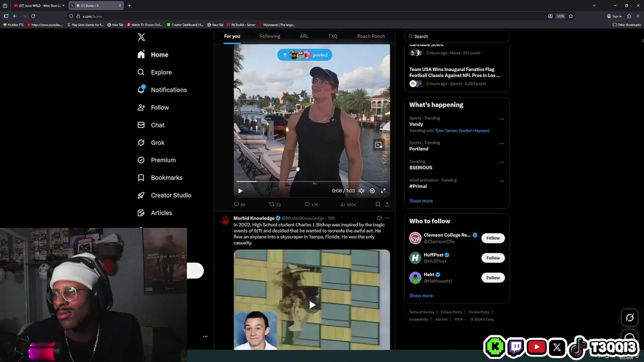
Task: Open Morbid Knowledge profile name
Action: point(254,218)
